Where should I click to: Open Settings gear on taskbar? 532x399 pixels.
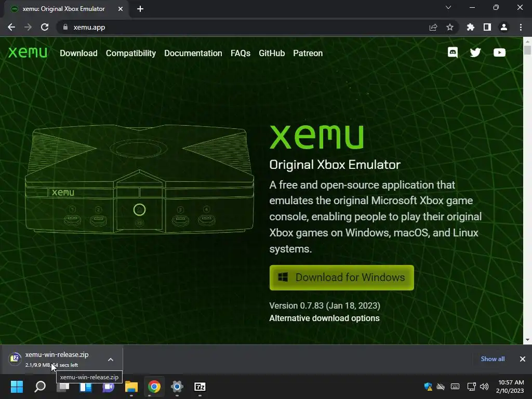pos(177,387)
